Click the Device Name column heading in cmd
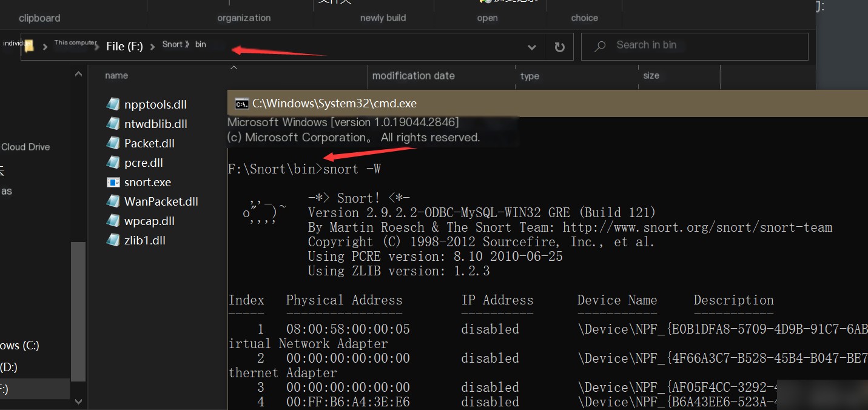This screenshot has width=868, height=410. 617,300
